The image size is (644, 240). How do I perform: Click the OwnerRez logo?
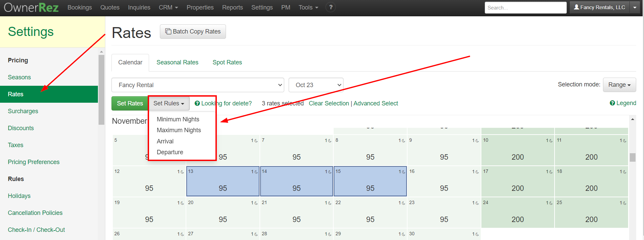pyautogui.click(x=31, y=7)
